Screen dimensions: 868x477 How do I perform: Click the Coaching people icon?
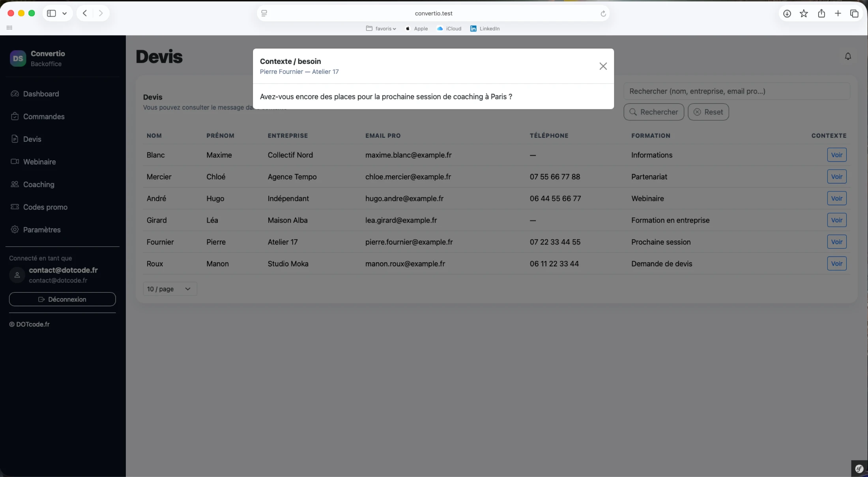(x=15, y=184)
